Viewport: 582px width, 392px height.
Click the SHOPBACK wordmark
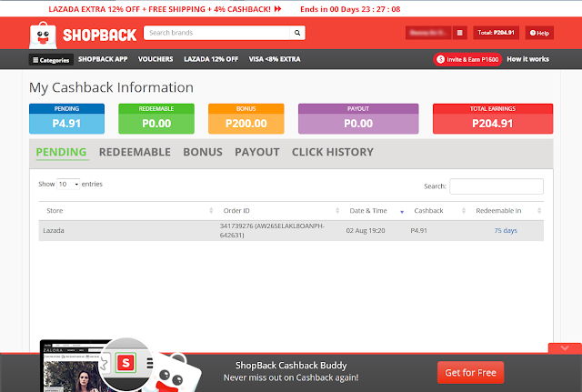(x=99, y=35)
